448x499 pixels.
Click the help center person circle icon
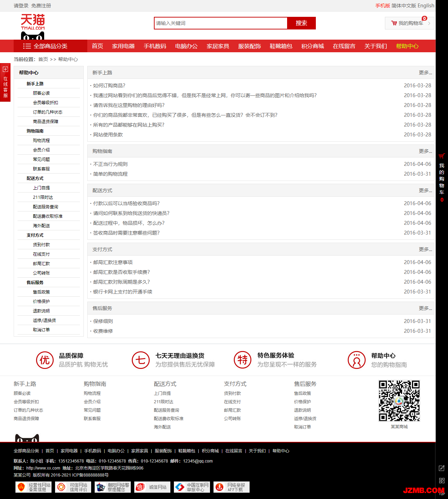click(357, 360)
